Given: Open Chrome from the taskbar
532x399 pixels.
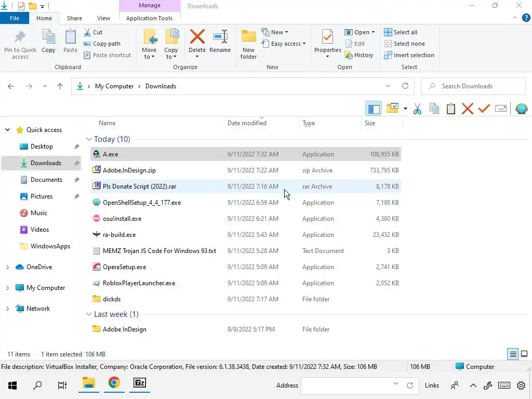Looking at the screenshot, I should click(x=114, y=383).
